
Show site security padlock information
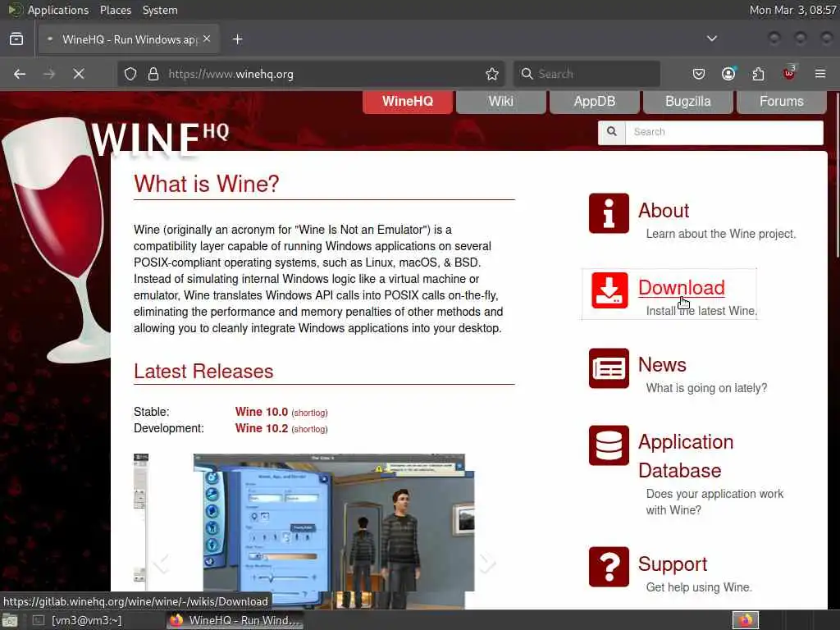point(153,74)
